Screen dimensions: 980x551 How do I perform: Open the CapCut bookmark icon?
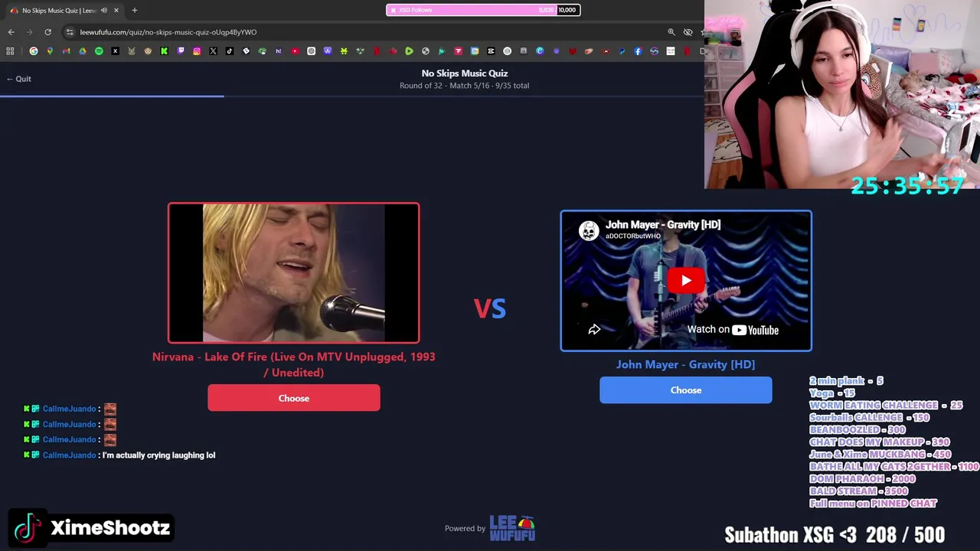point(491,51)
